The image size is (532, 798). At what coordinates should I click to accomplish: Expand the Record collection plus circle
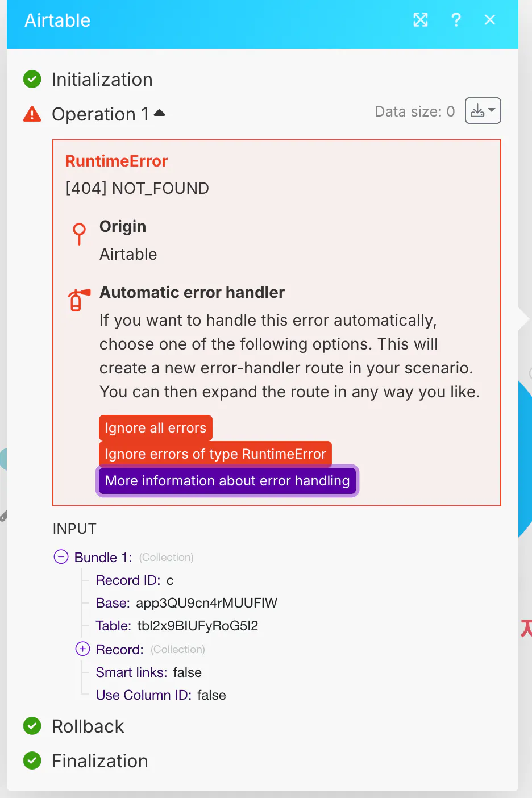point(82,649)
